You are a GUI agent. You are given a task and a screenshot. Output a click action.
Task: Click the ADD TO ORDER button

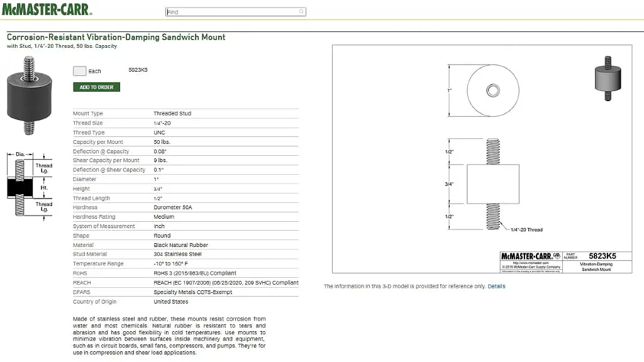tap(96, 87)
